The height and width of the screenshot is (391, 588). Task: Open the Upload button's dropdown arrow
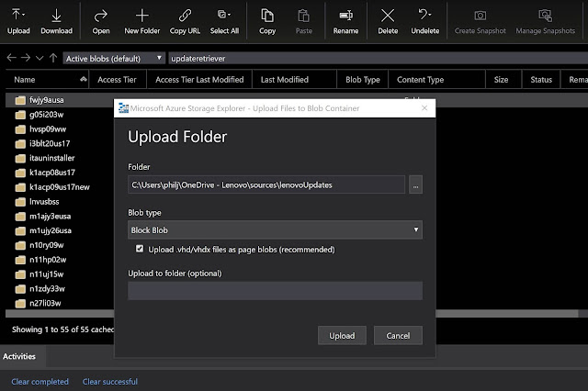pyautogui.click(x=24, y=15)
